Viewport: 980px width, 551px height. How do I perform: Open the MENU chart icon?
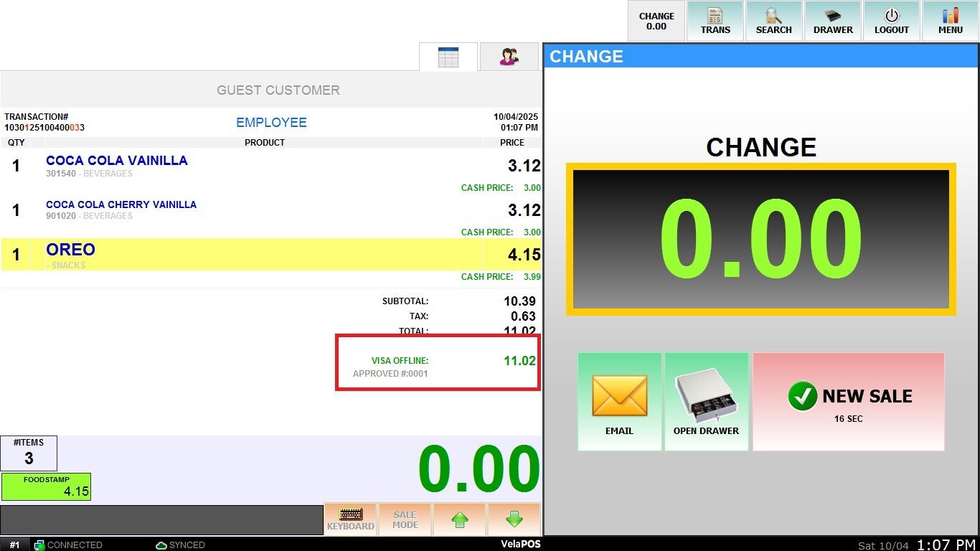click(x=951, y=21)
